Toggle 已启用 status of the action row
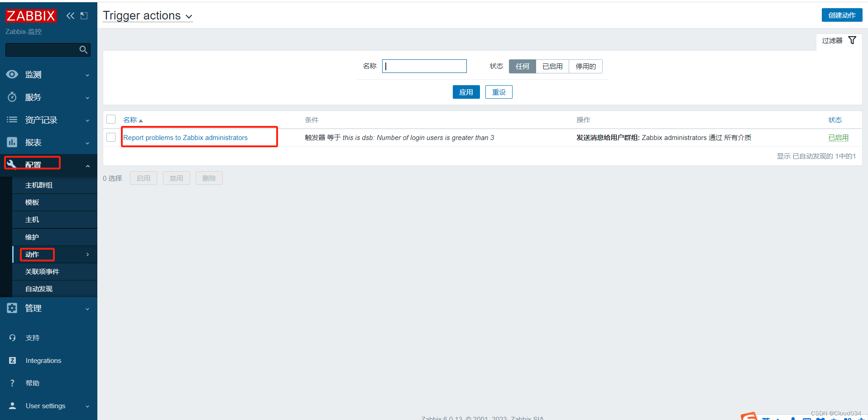The width and height of the screenshot is (868, 420). [839, 138]
